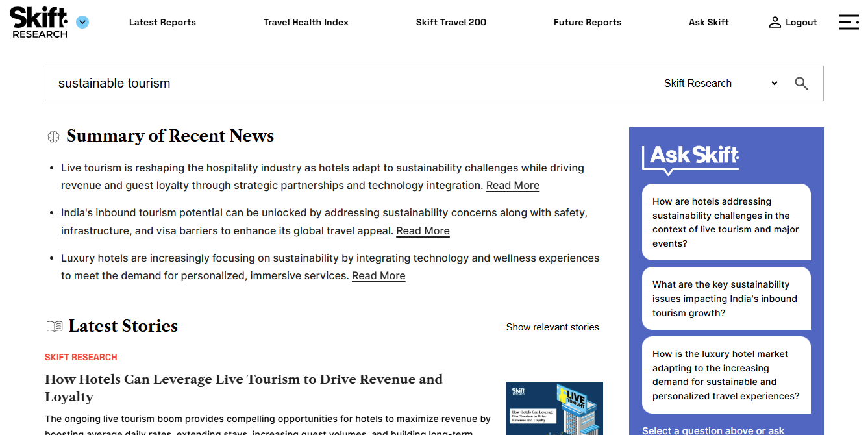The height and width of the screenshot is (435, 868).
Task: Open the Skift Research search scope dropdown
Action: pos(721,83)
